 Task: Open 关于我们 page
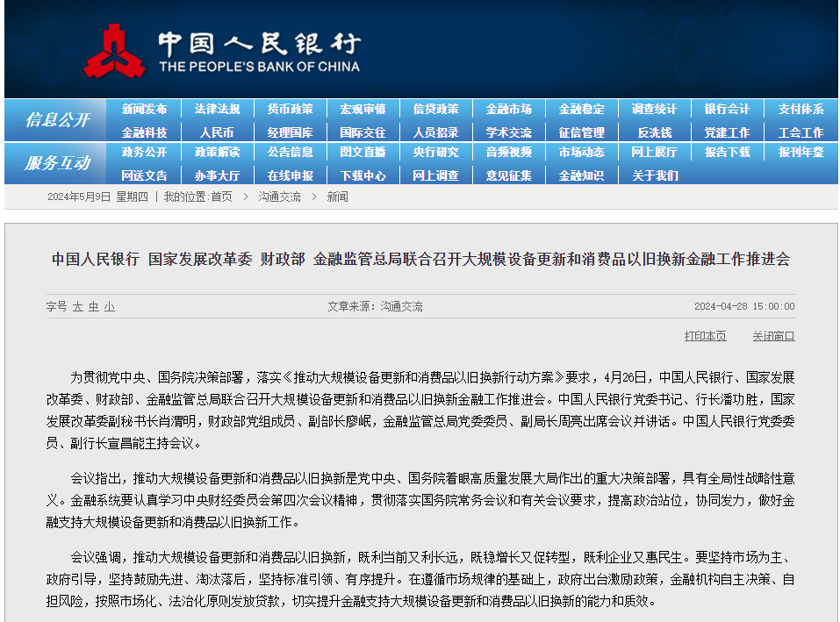654,175
